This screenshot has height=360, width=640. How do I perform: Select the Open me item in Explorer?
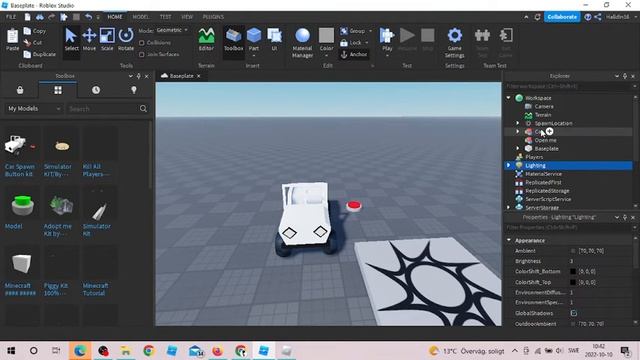tap(546, 140)
